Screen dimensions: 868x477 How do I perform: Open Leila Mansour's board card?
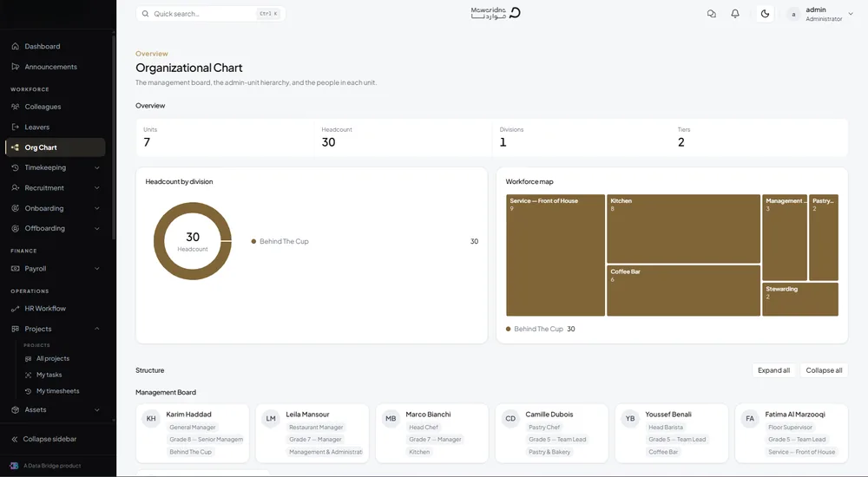pyautogui.click(x=312, y=434)
